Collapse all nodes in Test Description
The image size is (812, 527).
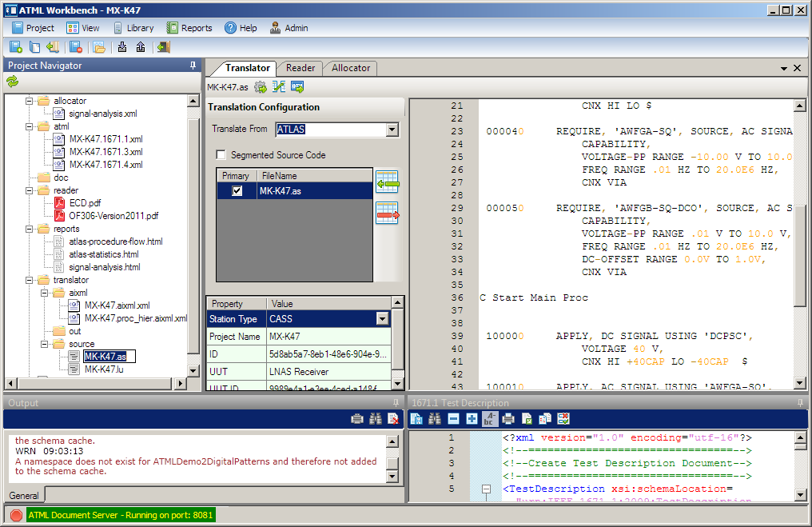tap(453, 419)
